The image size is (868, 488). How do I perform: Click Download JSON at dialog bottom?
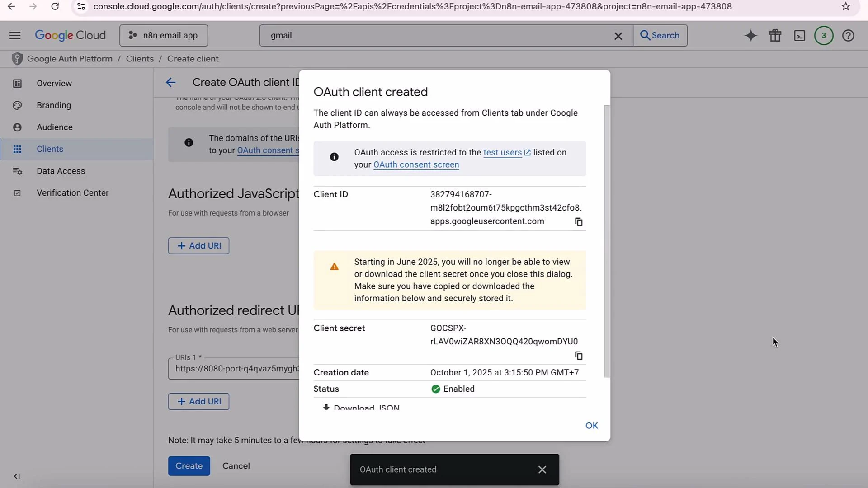(361, 407)
